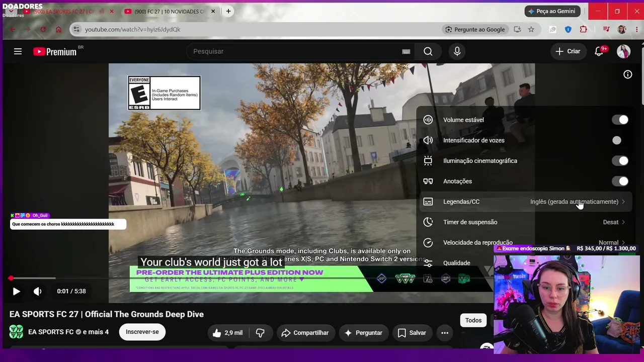Click the Compartilhar share button
Image resolution: width=644 pixels, height=362 pixels.
305,333
